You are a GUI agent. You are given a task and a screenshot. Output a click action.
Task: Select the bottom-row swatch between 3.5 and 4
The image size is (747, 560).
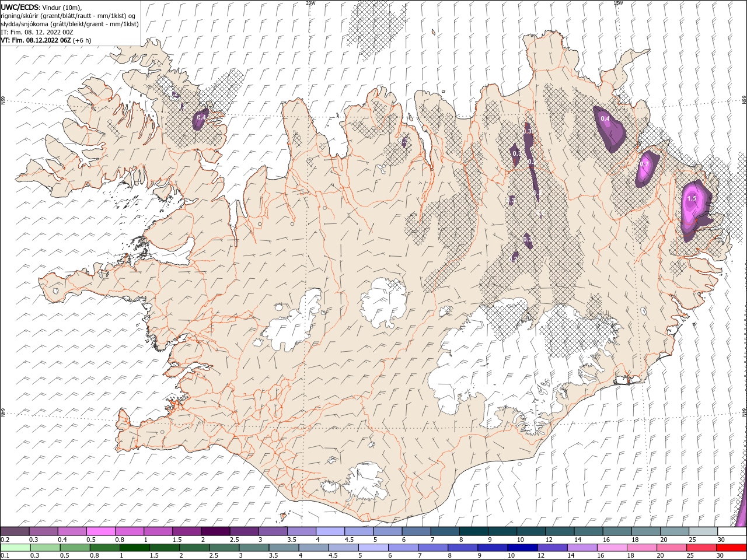click(284, 548)
